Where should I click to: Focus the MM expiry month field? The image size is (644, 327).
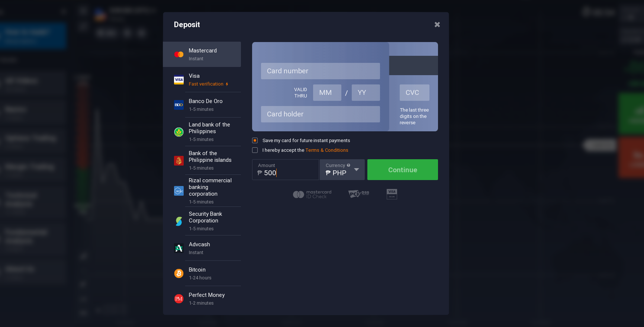[327, 93]
